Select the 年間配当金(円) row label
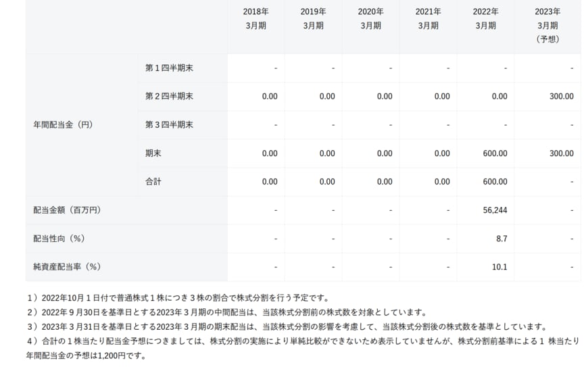 point(63,125)
